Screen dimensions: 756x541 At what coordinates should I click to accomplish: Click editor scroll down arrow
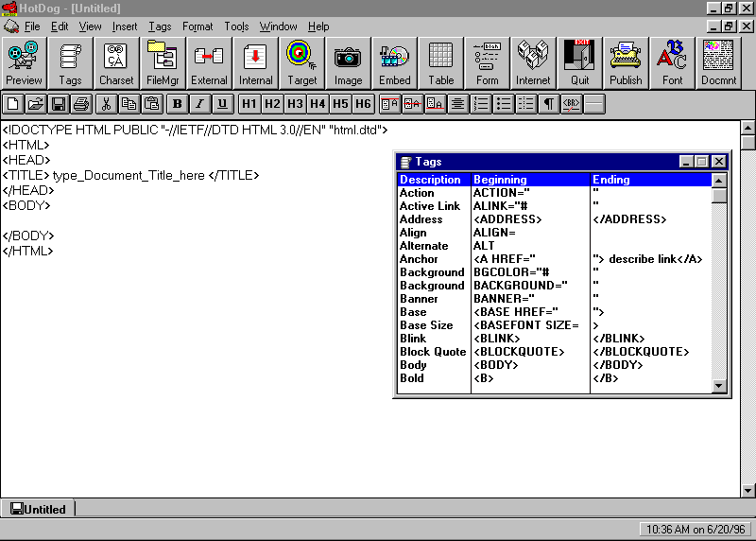point(747,490)
